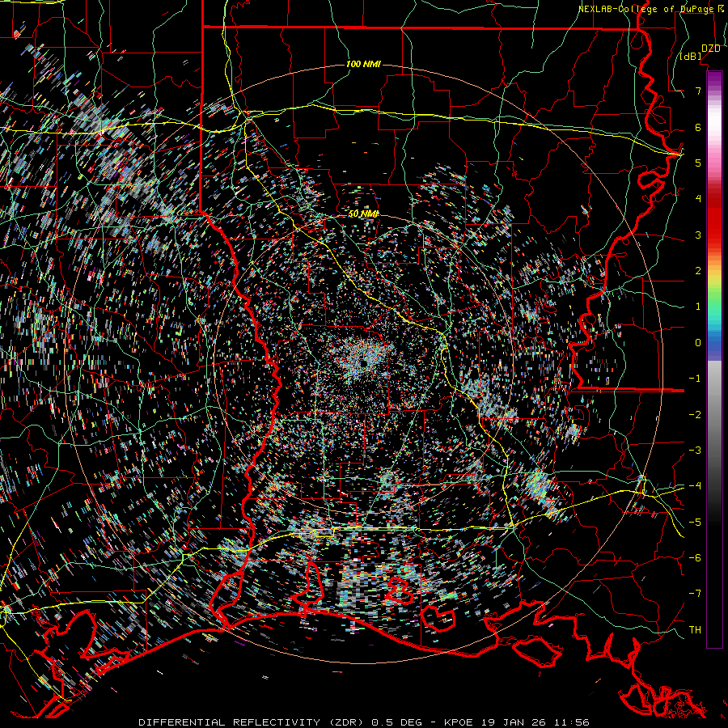Click the 3 dB tick label
Screen dimensions: 728x728
pos(698,235)
